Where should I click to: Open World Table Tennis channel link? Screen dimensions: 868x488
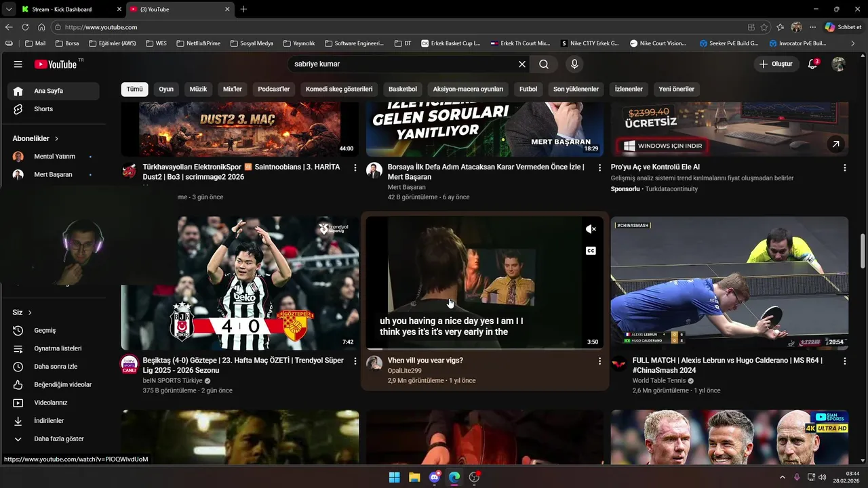[x=659, y=381]
